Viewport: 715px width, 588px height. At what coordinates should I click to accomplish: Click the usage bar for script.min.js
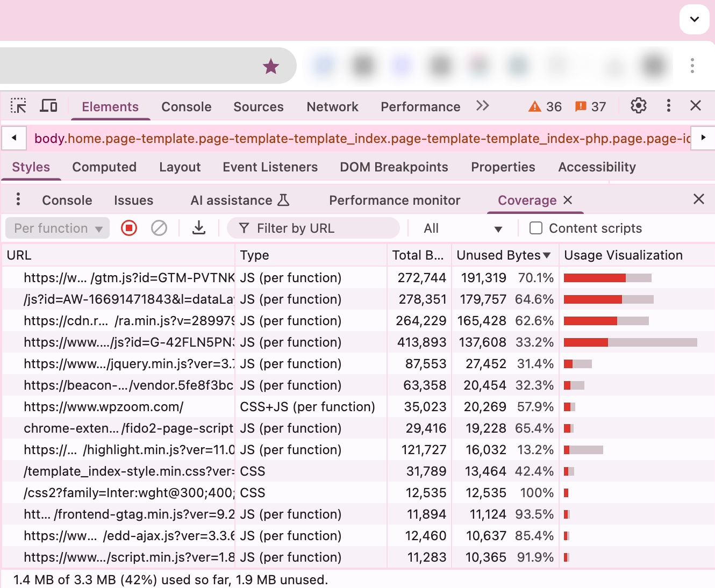coord(567,557)
